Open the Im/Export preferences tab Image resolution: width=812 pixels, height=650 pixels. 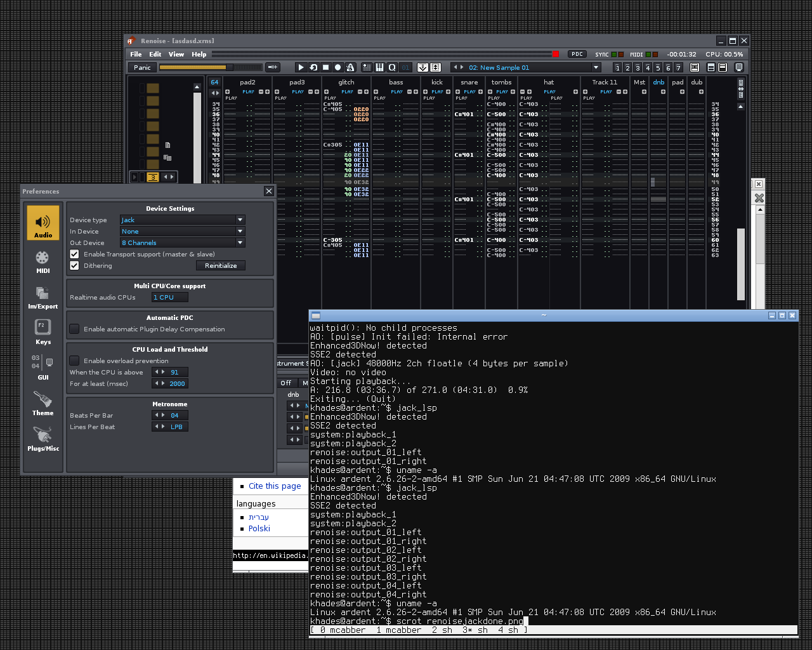tap(43, 297)
